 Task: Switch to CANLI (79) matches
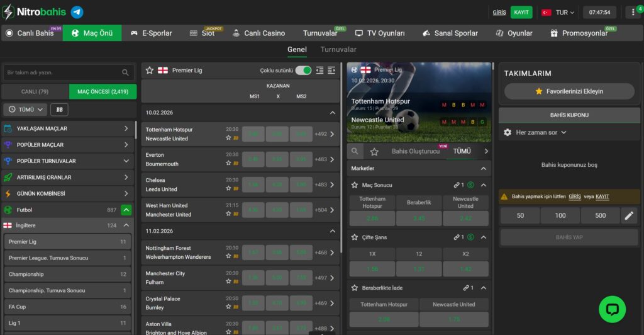(35, 92)
